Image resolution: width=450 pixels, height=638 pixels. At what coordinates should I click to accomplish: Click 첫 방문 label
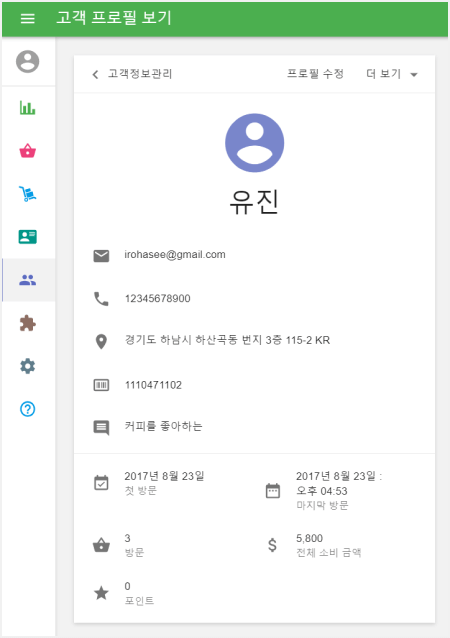tap(140, 490)
